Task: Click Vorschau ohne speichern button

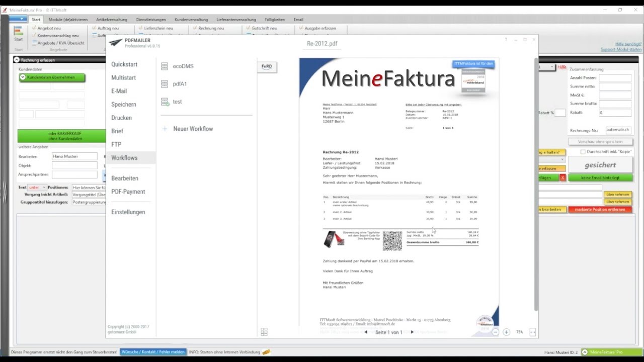Action: 600,142
